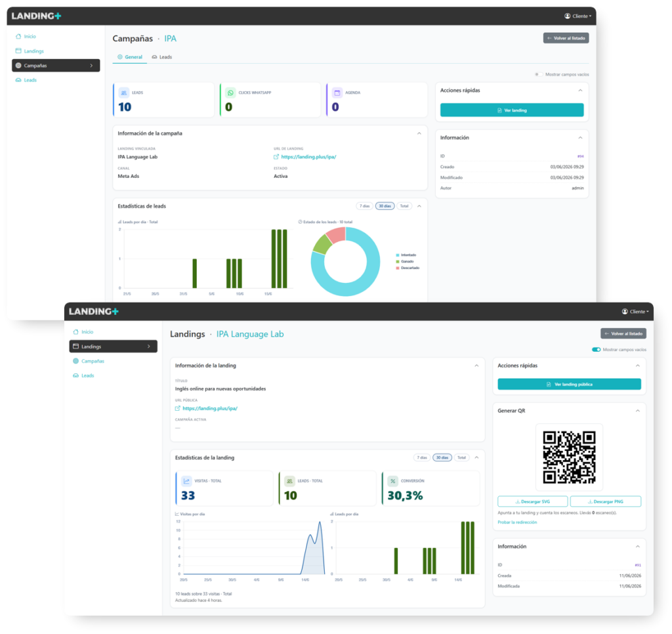Click the Inicio home icon in Landings window
Image resolution: width=672 pixels, height=634 pixels.
click(76, 332)
